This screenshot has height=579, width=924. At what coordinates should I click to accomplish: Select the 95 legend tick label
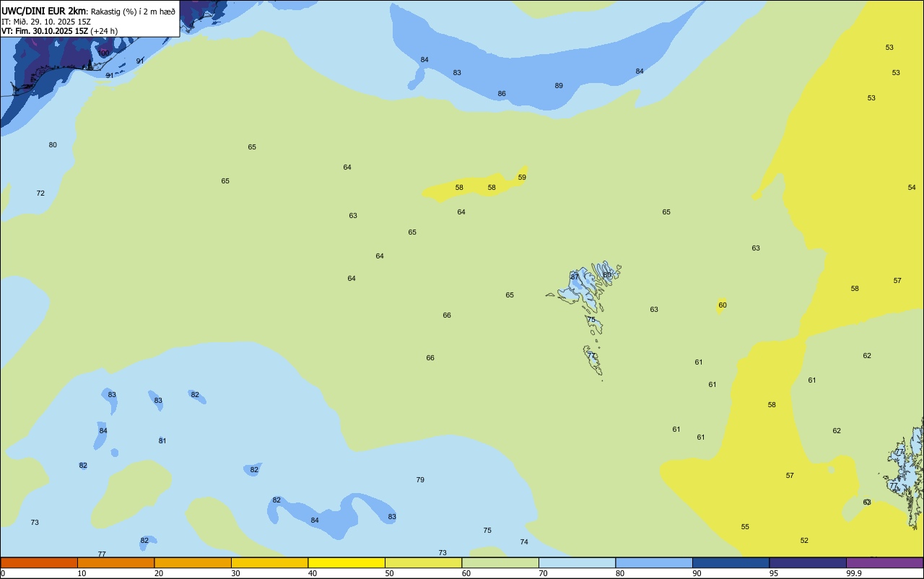(x=773, y=573)
